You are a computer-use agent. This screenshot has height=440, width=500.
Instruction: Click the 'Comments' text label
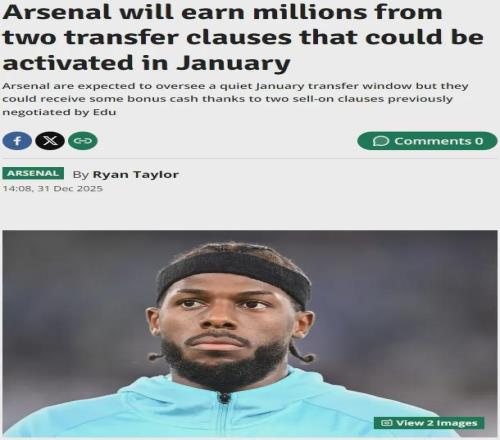(x=433, y=141)
